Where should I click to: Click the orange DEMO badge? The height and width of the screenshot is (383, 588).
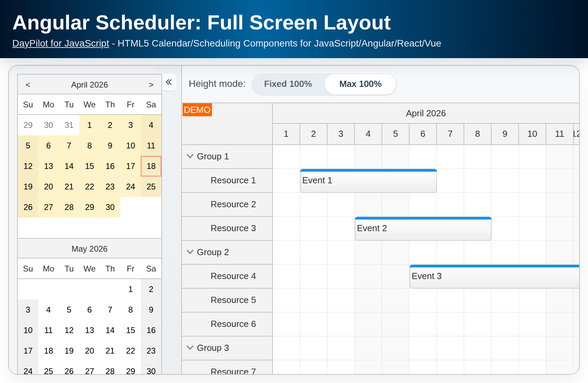[197, 110]
